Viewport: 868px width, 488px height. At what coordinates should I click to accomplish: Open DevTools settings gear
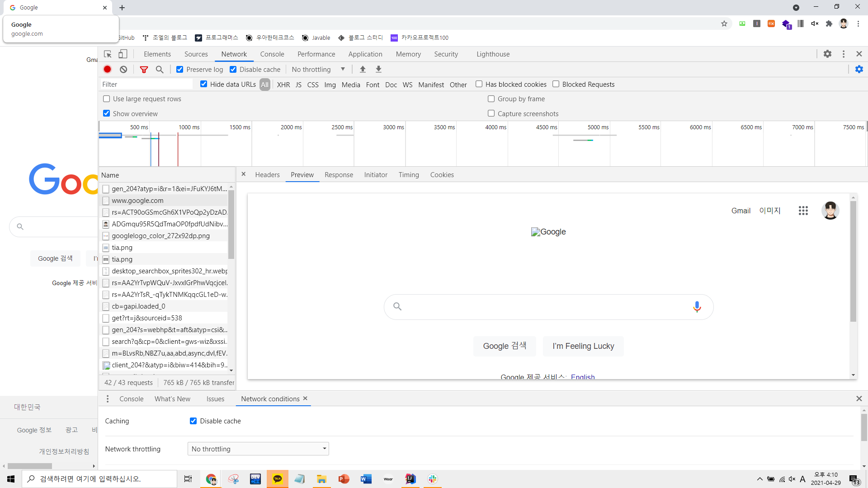tap(828, 54)
